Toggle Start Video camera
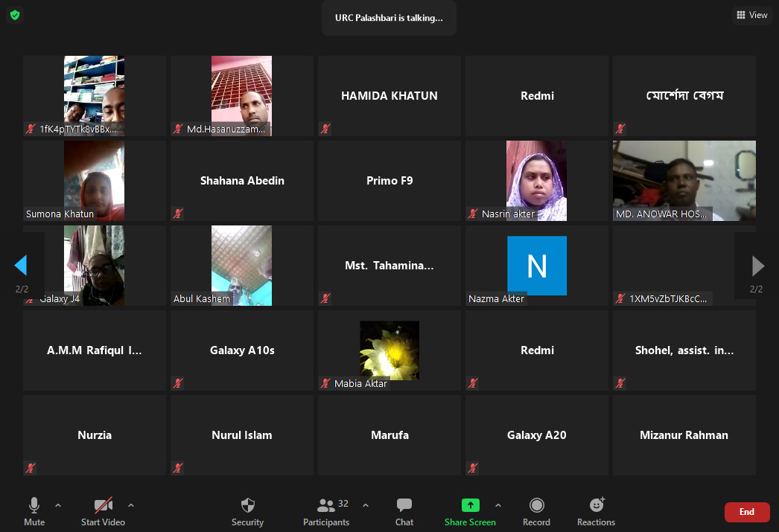 (103, 511)
